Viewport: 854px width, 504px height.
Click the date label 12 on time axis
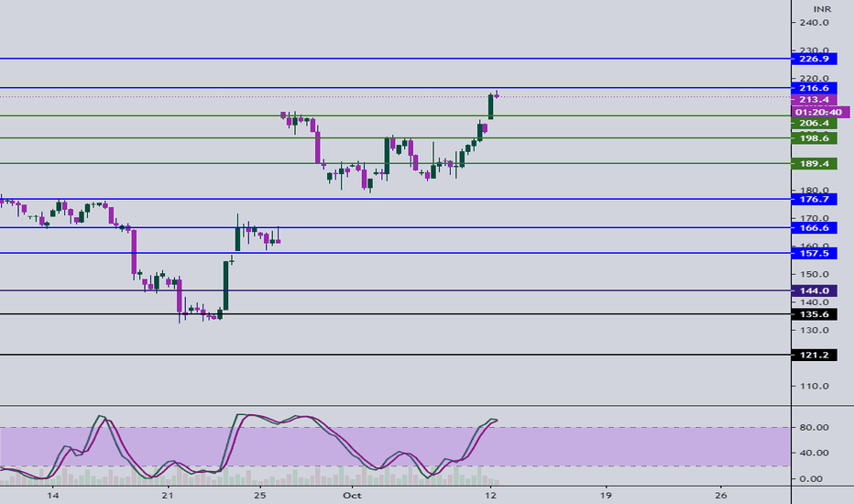[x=491, y=495]
